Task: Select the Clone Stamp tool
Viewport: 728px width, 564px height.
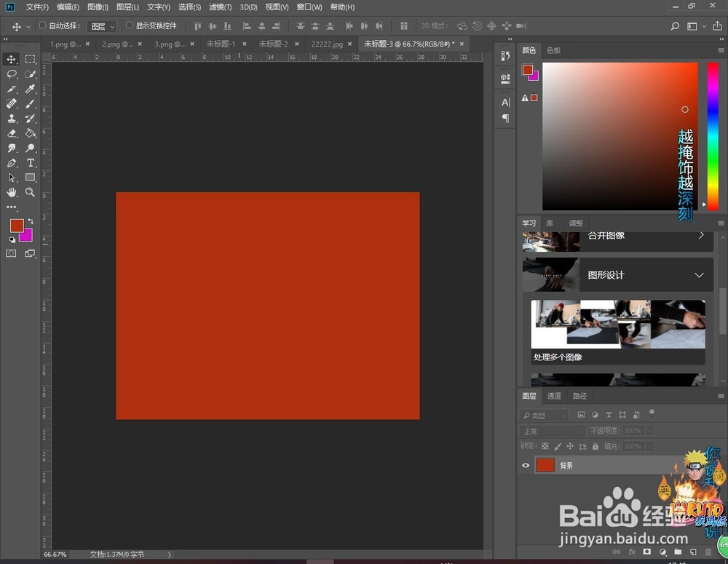Action: pyautogui.click(x=12, y=119)
